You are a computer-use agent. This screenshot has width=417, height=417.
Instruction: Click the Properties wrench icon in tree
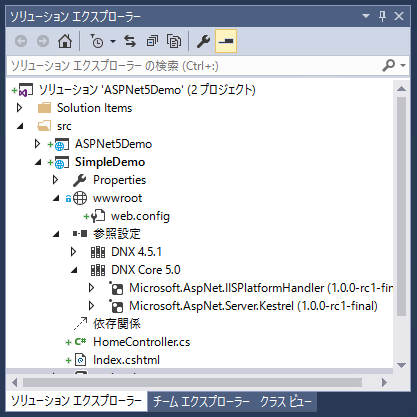(x=80, y=180)
